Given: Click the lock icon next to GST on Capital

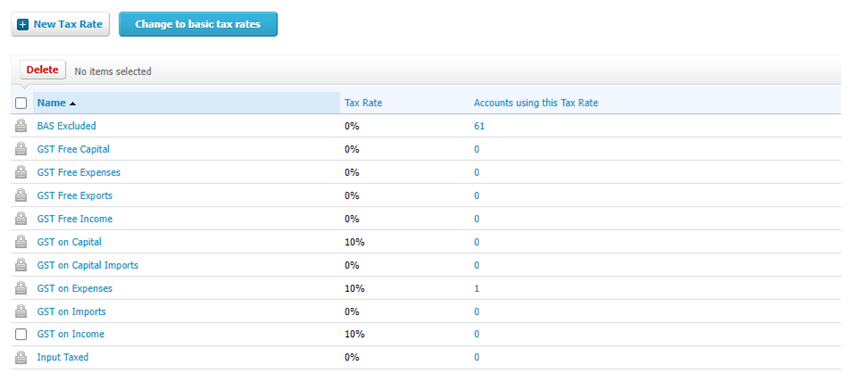Looking at the screenshot, I should click(x=21, y=242).
